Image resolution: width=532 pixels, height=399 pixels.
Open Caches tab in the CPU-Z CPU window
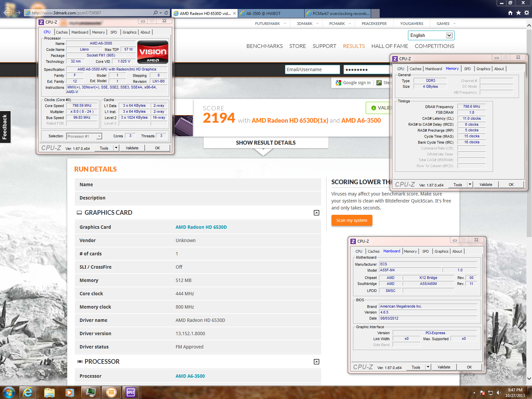[62, 32]
